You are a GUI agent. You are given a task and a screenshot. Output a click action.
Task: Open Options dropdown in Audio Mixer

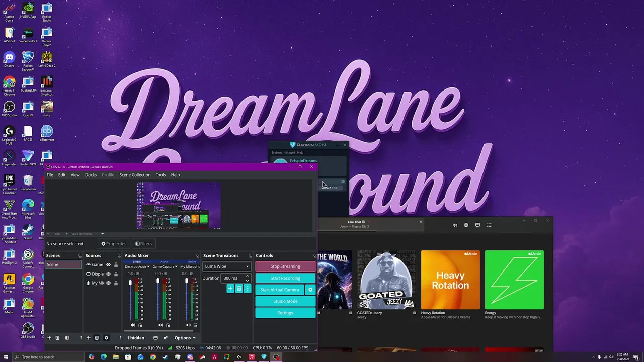point(185,338)
